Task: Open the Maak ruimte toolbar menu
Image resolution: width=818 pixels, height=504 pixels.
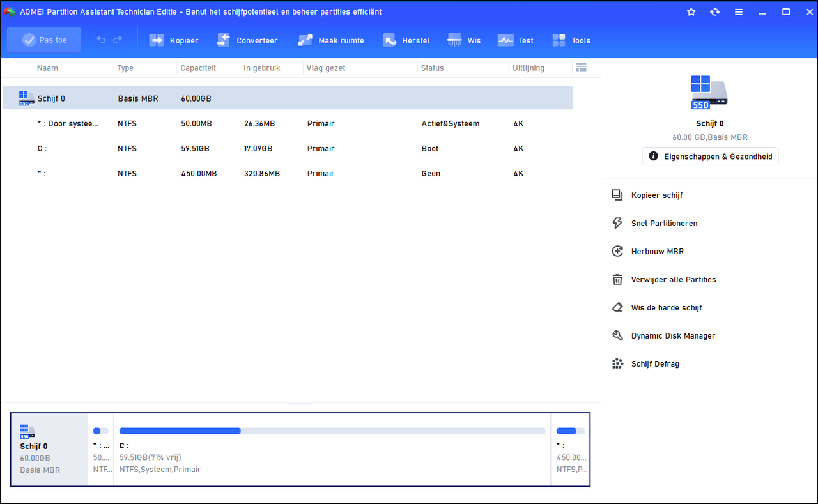Action: pyautogui.click(x=331, y=40)
